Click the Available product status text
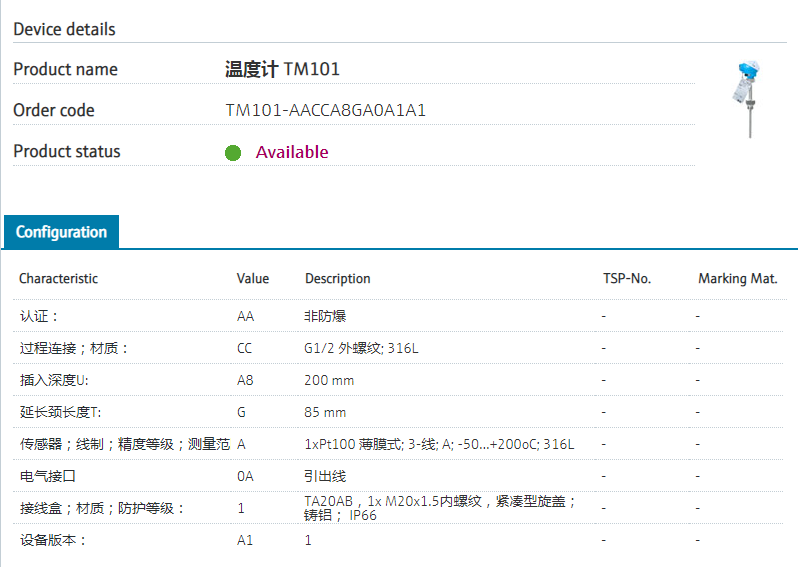Viewport: 798px width, 567px height. point(292,152)
